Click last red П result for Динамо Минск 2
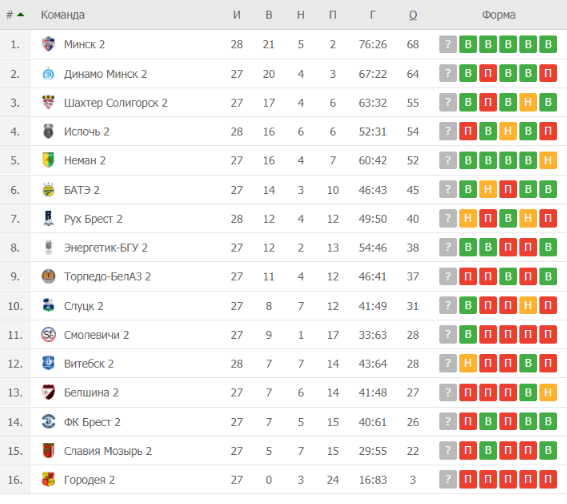The image size is (567, 504). click(548, 73)
